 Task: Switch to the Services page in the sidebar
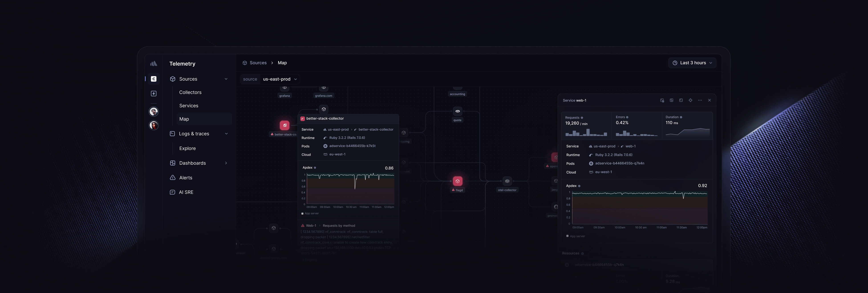[189, 105]
